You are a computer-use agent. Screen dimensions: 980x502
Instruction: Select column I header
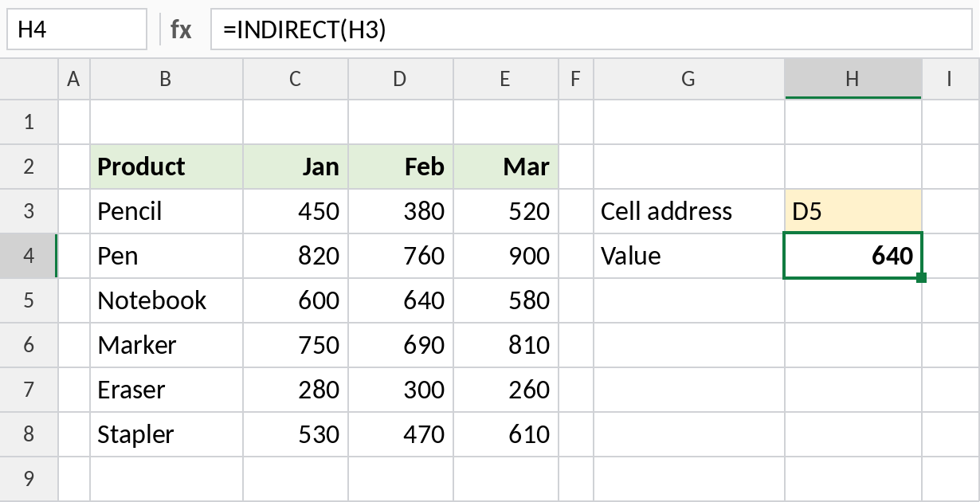pos(951,78)
